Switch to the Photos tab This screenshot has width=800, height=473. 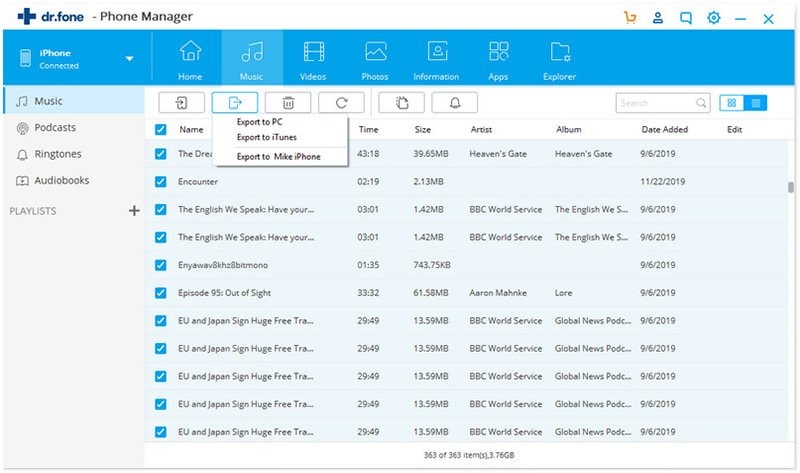click(x=375, y=58)
